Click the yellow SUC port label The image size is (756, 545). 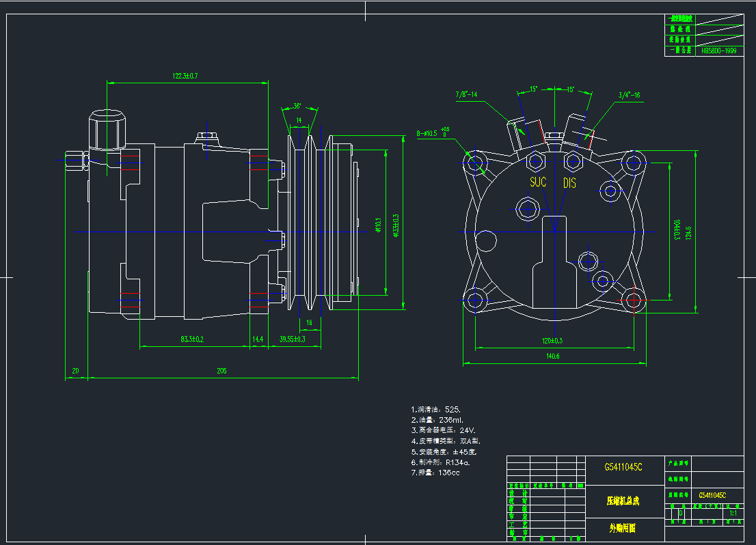[538, 182]
